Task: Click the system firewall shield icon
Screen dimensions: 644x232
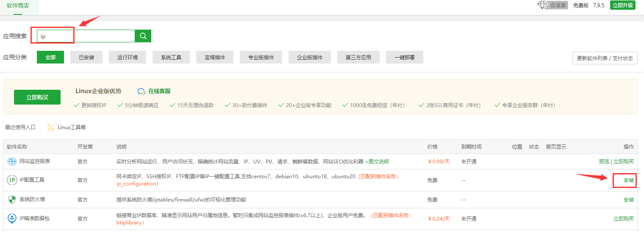Action: pyautogui.click(x=12, y=199)
